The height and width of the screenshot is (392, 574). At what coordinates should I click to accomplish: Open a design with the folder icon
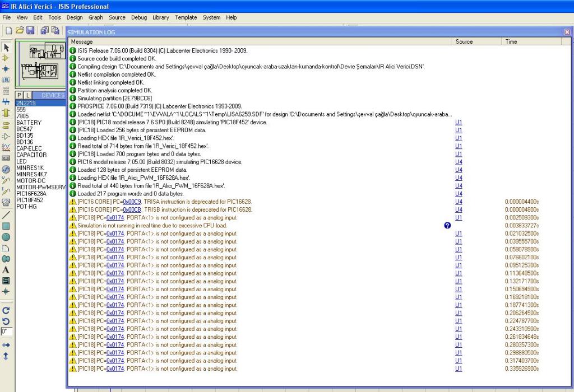tap(20, 30)
